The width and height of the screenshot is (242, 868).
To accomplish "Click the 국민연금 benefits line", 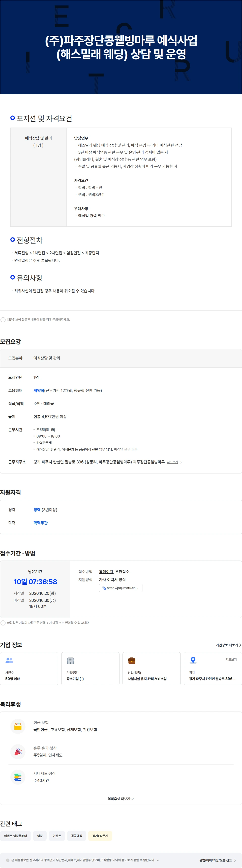I will coord(65,730).
